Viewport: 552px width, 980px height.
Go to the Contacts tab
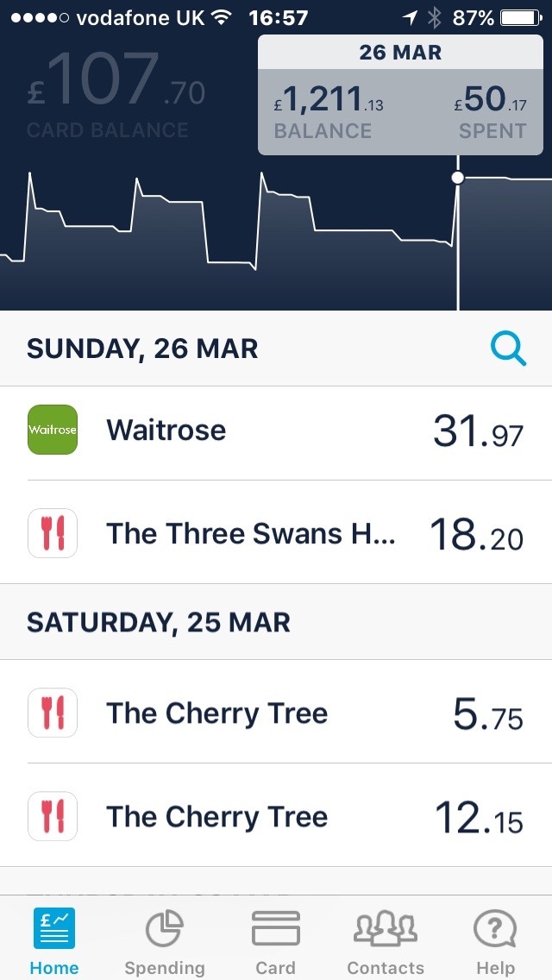click(x=386, y=942)
